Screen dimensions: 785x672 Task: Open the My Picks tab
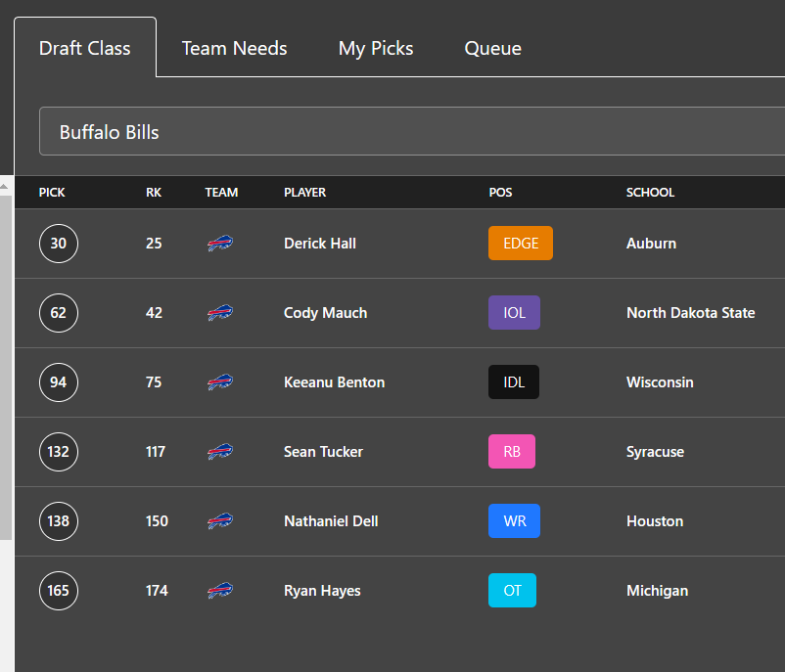pyautogui.click(x=376, y=49)
